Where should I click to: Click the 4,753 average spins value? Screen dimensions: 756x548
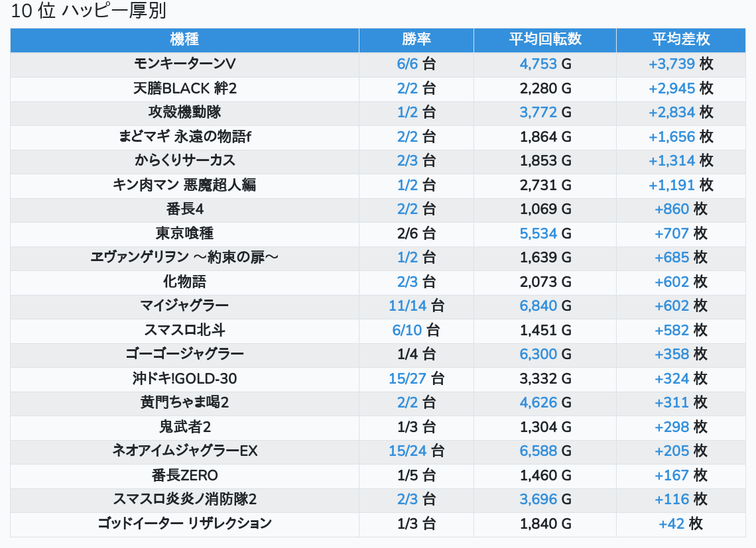click(538, 64)
